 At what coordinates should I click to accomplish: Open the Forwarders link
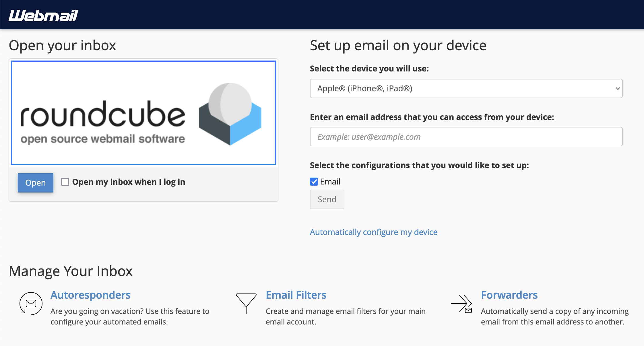coord(509,295)
